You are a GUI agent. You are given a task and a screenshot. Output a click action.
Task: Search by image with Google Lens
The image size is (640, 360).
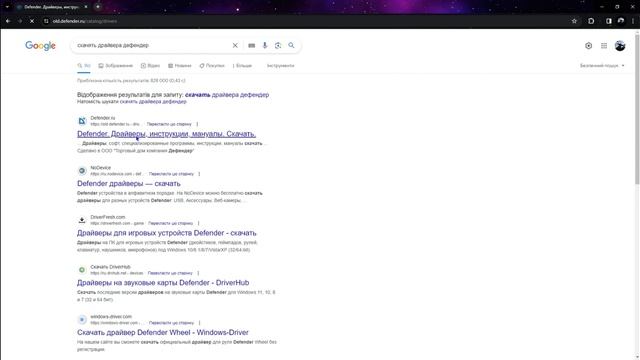278,45
